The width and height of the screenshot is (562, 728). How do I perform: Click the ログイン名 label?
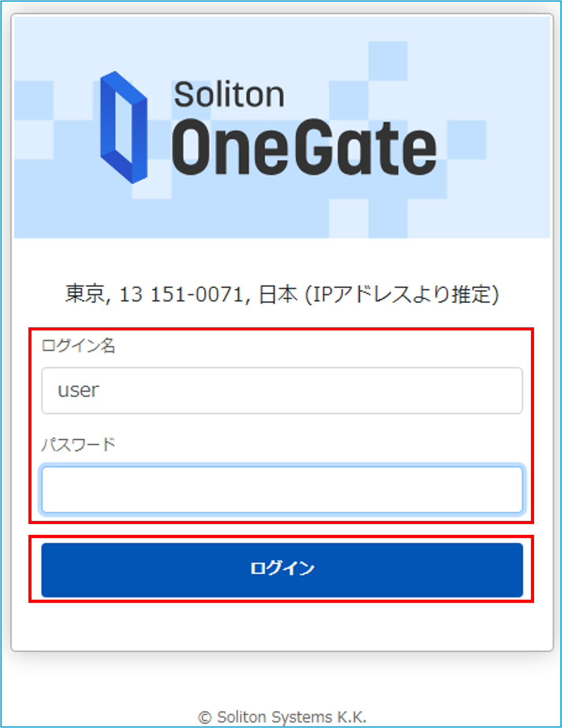(x=78, y=346)
